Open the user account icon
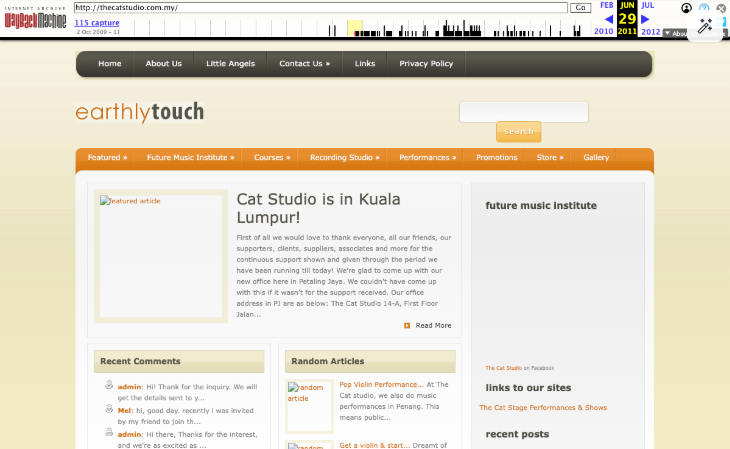 pyautogui.click(x=686, y=8)
